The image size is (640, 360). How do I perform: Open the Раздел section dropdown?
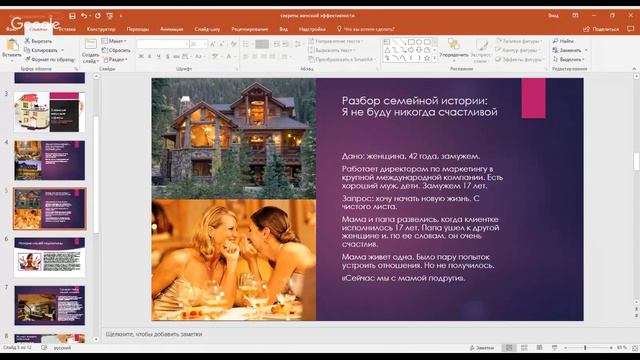pyautogui.click(x=115, y=60)
